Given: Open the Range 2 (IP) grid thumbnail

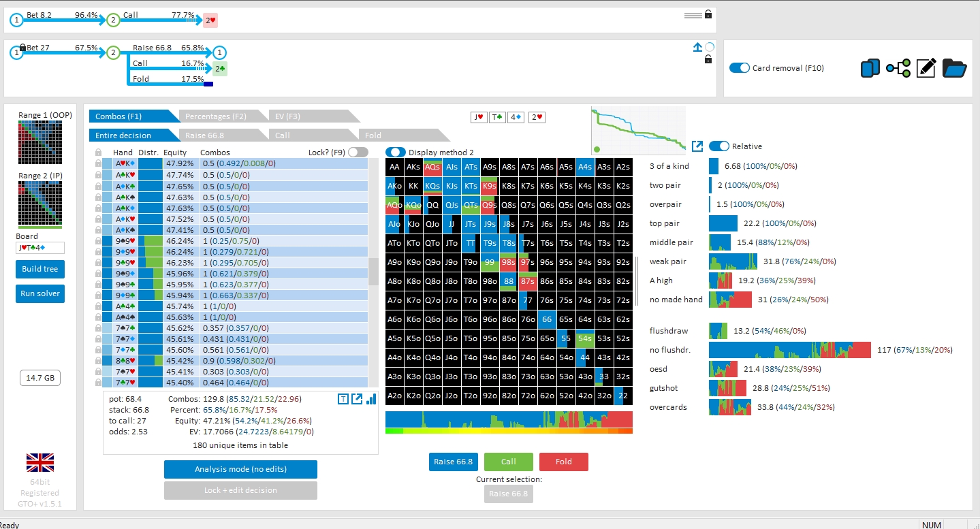Looking at the screenshot, I should click(x=40, y=204).
